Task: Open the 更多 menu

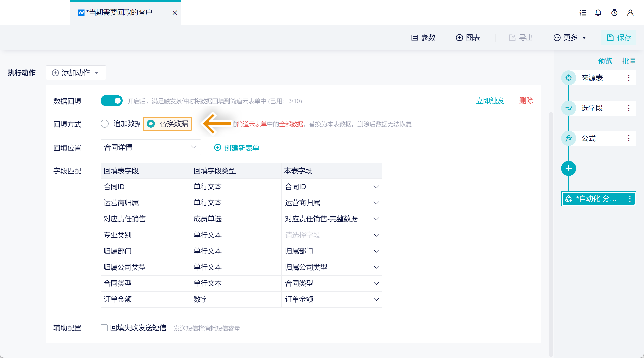Action: (x=570, y=38)
